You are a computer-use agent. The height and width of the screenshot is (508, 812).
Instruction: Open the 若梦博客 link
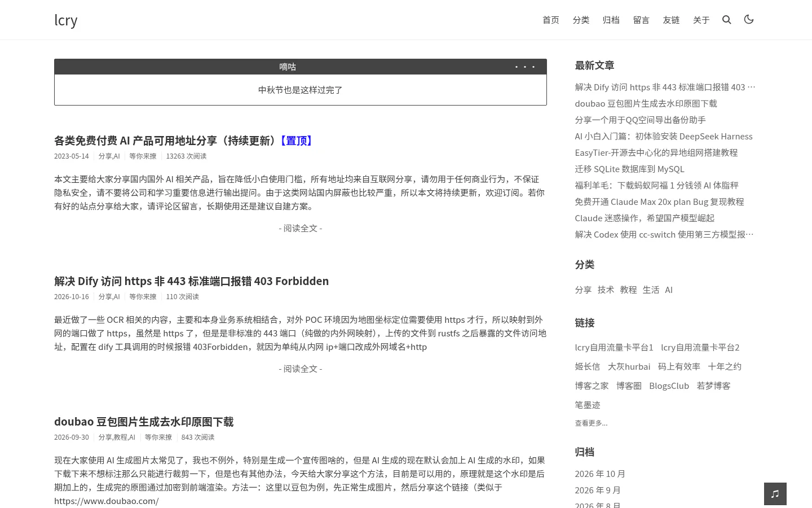[x=713, y=386]
